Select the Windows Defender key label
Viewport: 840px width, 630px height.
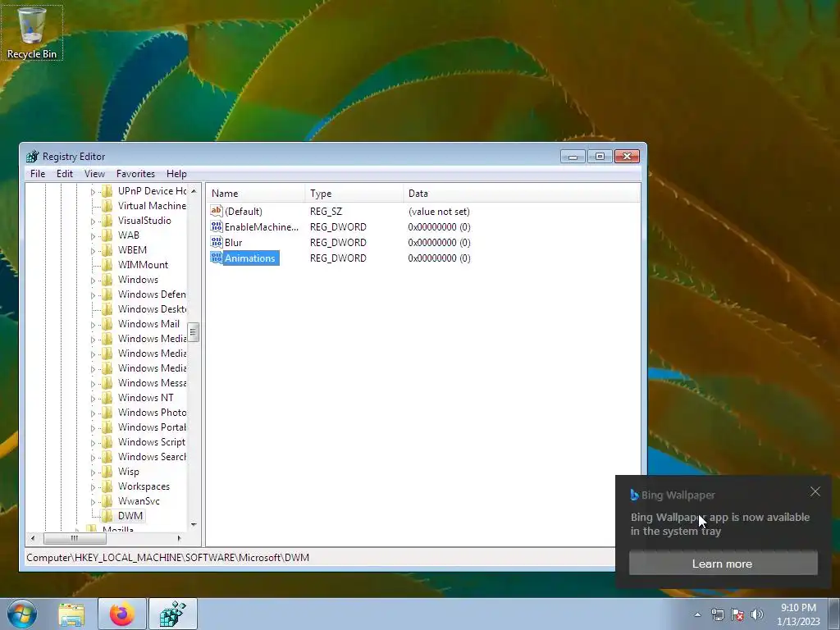[152, 294]
